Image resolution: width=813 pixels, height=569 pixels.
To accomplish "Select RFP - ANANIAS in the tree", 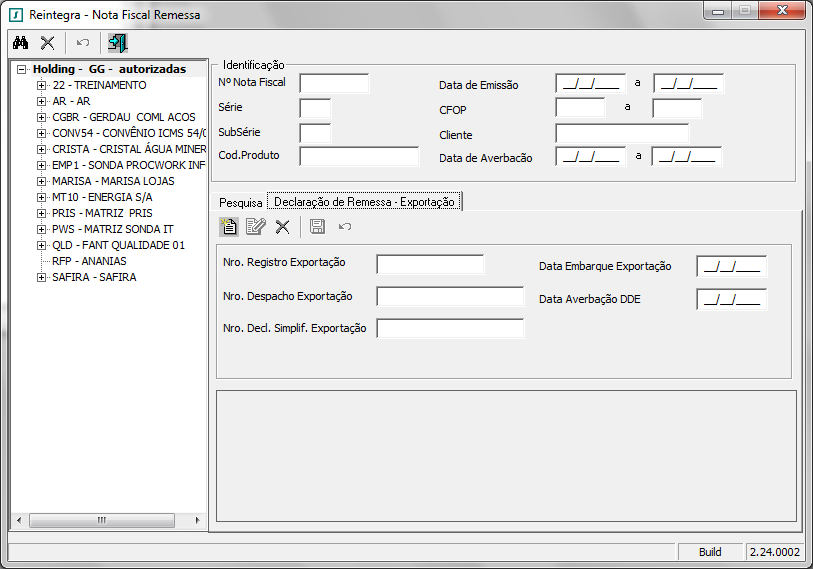I will pyautogui.click(x=89, y=261).
